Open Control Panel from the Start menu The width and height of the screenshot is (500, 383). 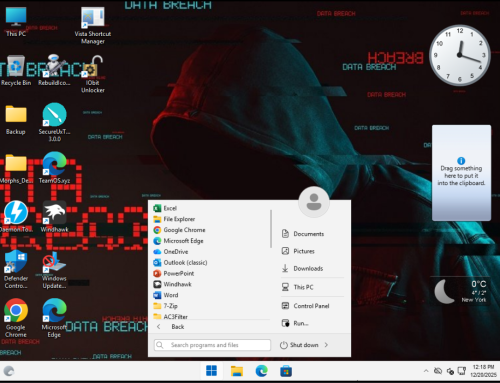[x=311, y=306]
